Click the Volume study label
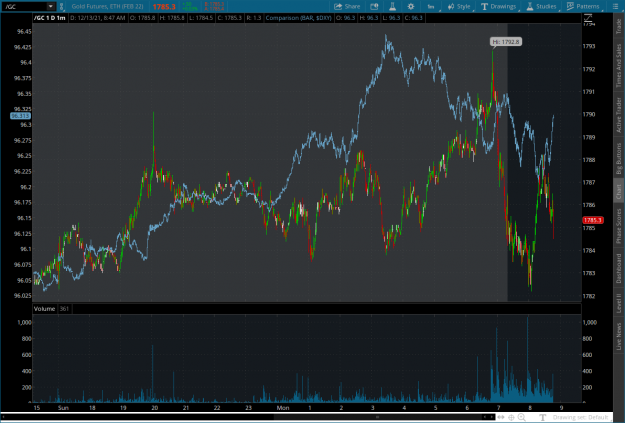 44,309
